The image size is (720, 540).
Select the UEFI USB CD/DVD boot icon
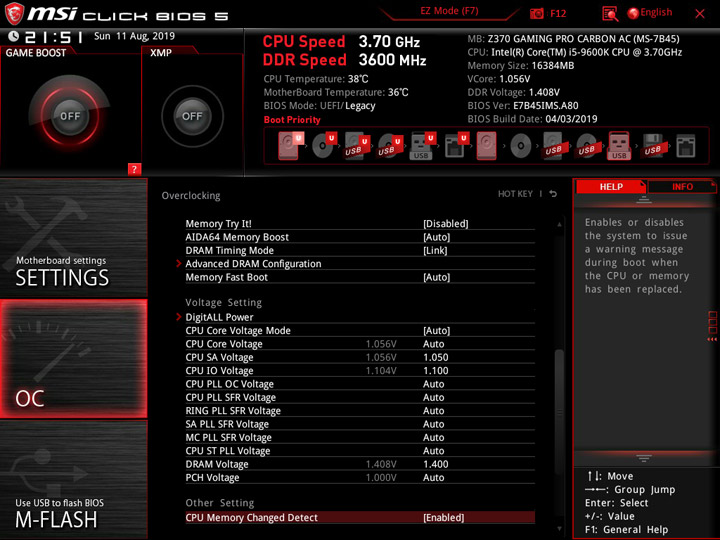[x=390, y=146]
